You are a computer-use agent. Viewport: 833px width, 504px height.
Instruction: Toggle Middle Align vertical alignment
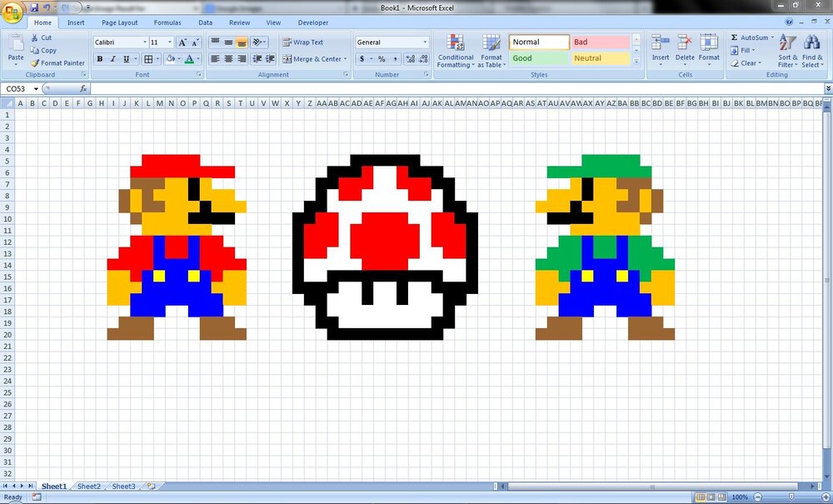(x=228, y=42)
